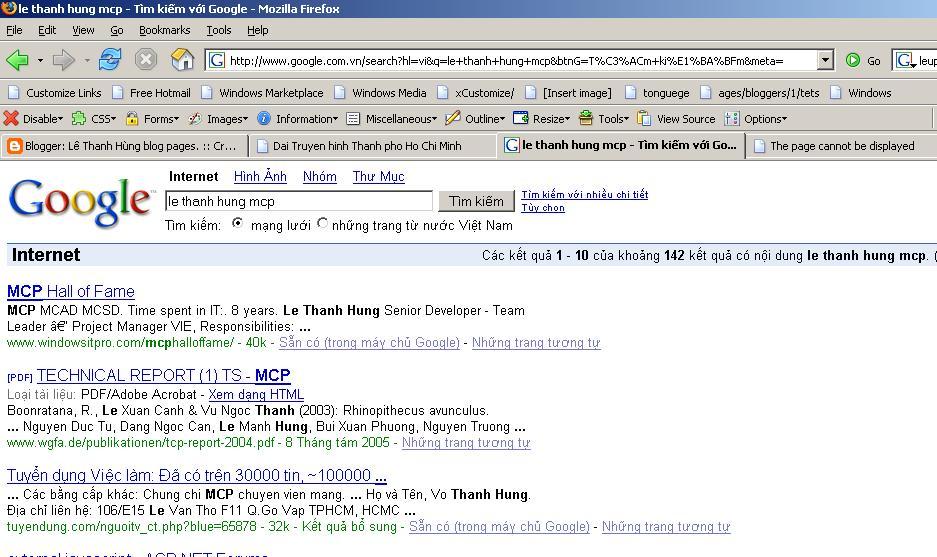937x557 pixels.
Task: Open the Miscellaneous dropdown
Action: point(391,119)
